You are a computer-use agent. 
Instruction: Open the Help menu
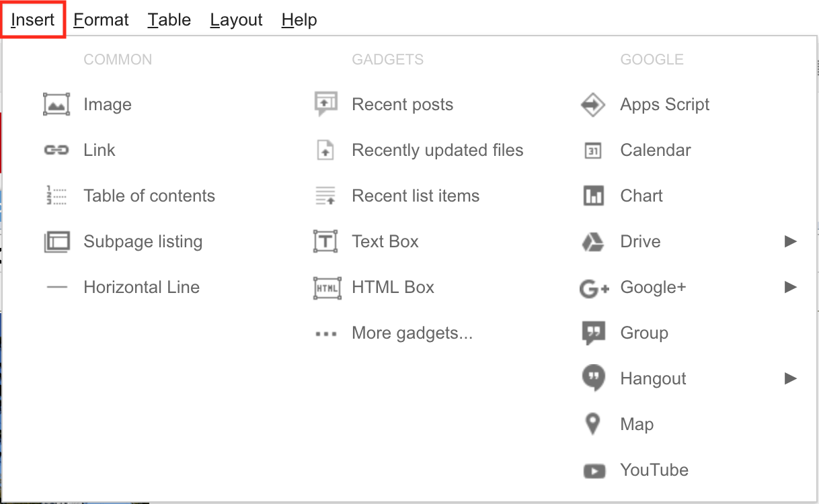coord(299,20)
